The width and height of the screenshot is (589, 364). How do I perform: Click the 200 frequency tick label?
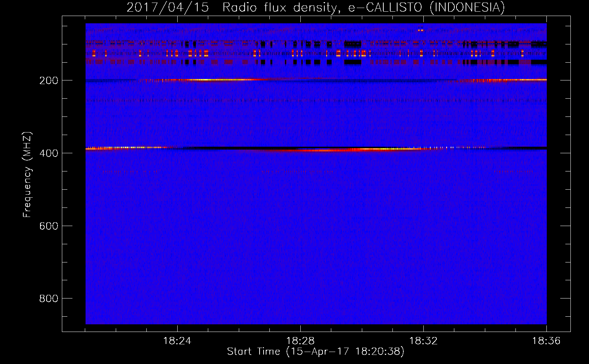point(49,80)
